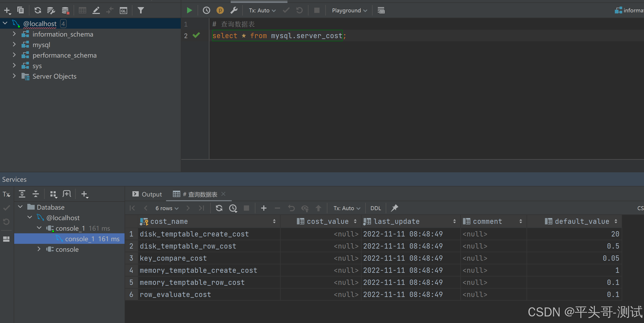The width and height of the screenshot is (644, 323).
Task: Open the Tx: Auto dropdown in editor toolbar
Action: point(262,11)
